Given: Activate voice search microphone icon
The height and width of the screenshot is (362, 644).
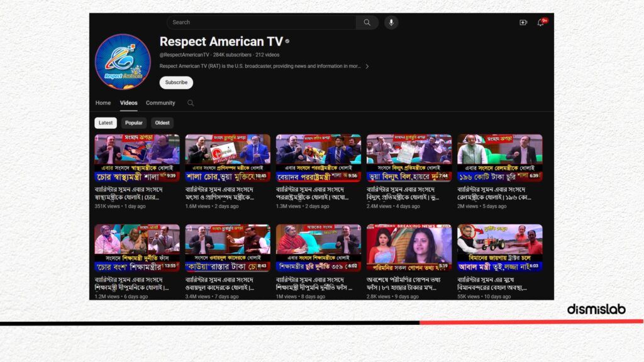Looking at the screenshot, I should (391, 23).
